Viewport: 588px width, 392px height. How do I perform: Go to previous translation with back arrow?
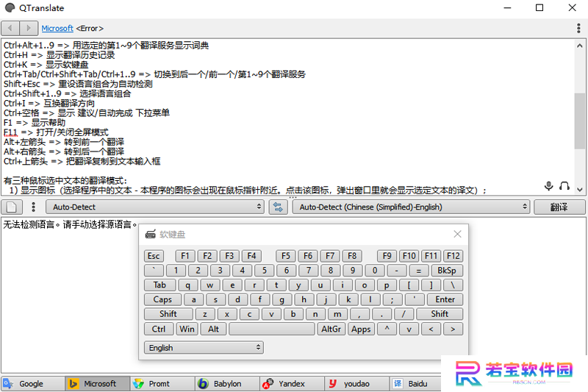point(10,28)
